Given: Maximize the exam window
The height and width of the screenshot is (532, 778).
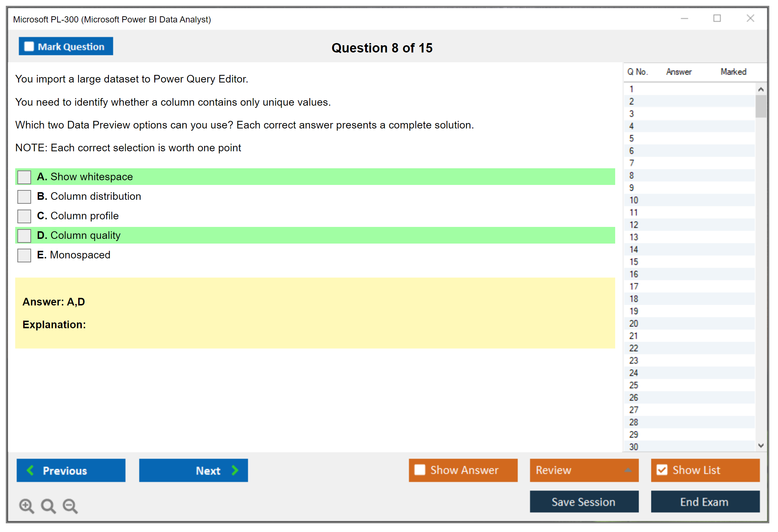Looking at the screenshot, I should point(717,18).
